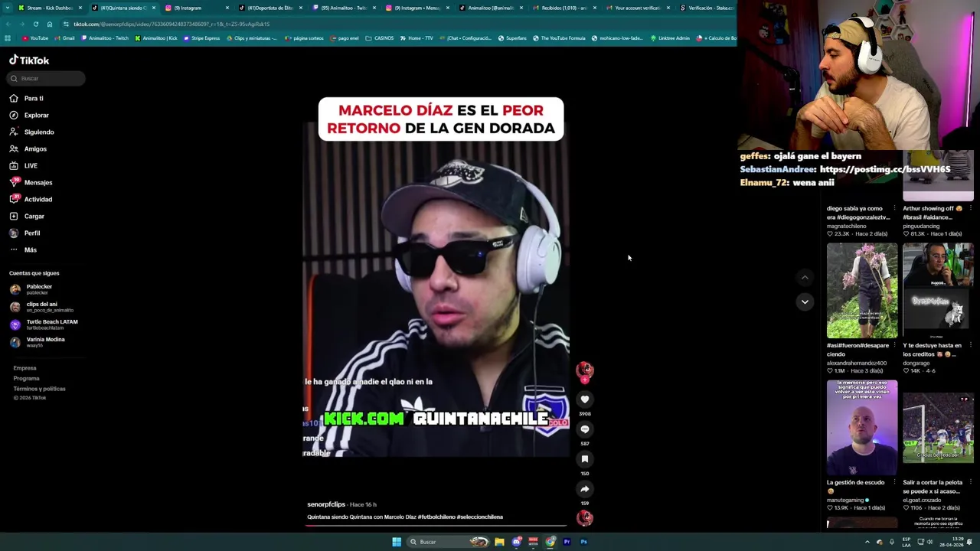Image resolution: width=980 pixels, height=551 pixels.
Task: Open Gmail bookmark
Action: pos(65,38)
